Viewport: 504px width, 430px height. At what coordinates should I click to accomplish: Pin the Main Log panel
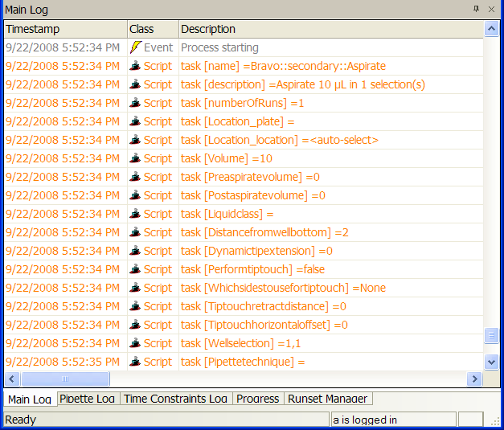pyautogui.click(x=477, y=8)
